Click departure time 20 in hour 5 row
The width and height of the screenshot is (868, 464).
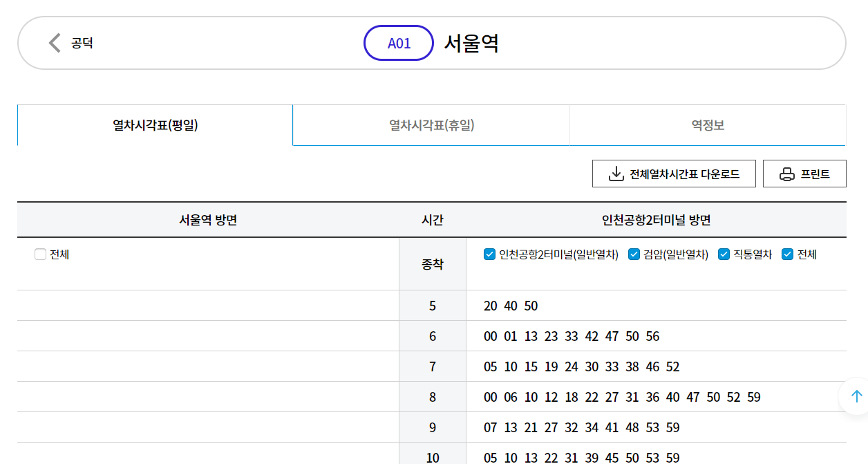click(x=489, y=306)
